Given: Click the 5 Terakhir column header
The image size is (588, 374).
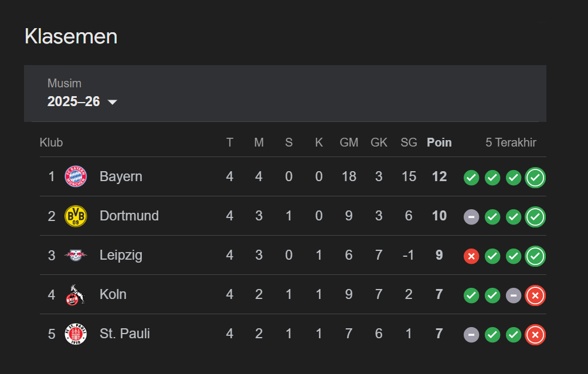Looking at the screenshot, I should coord(511,142).
